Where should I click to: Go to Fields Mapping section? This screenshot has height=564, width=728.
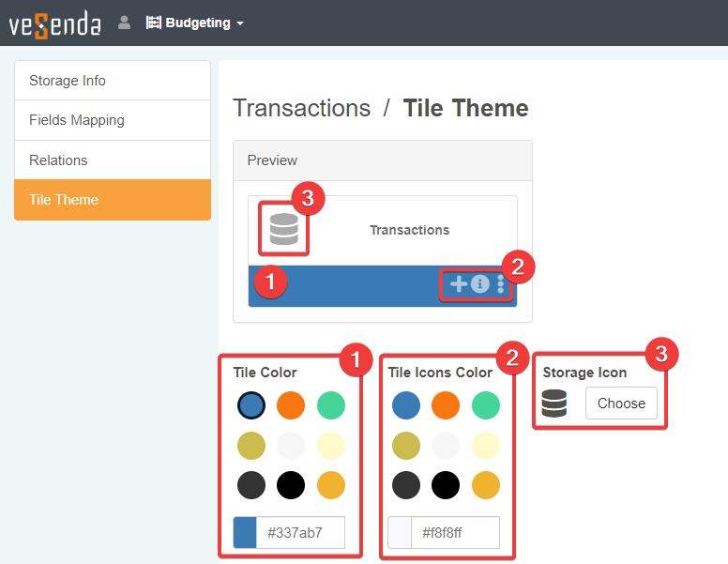[113, 120]
